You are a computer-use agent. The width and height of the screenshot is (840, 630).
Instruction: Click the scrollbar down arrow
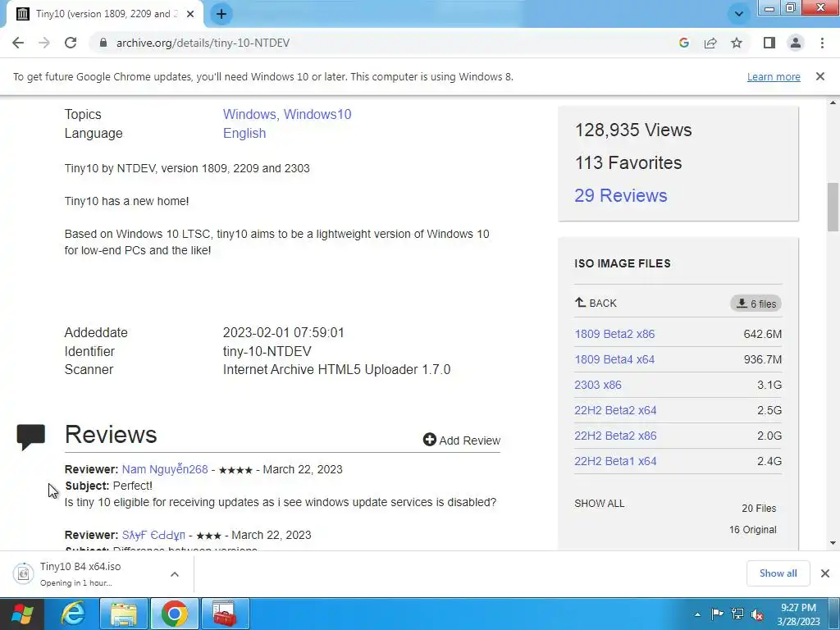click(833, 543)
